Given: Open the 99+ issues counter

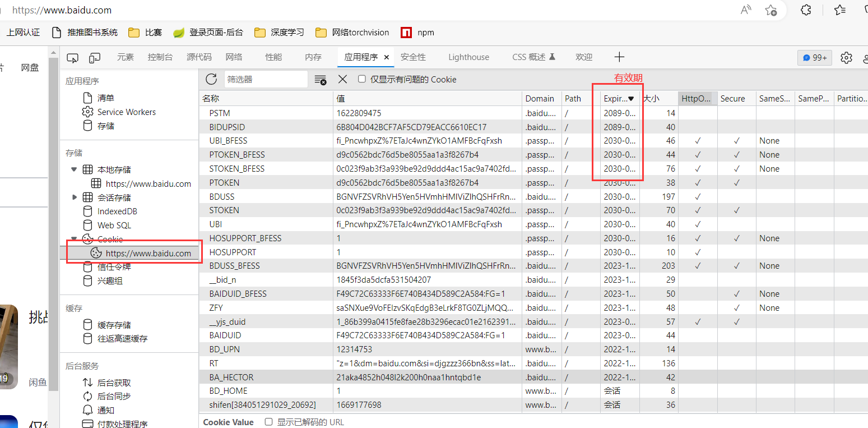Looking at the screenshot, I should point(815,57).
